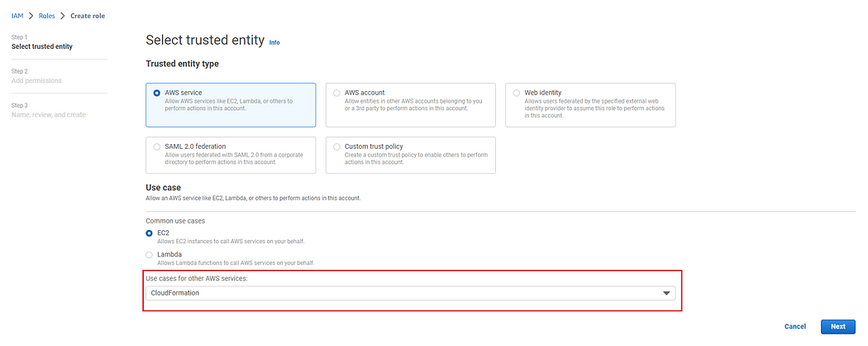Screen dimensions: 868x346
Task: Click the Trusted entity type heading
Action: (x=182, y=64)
